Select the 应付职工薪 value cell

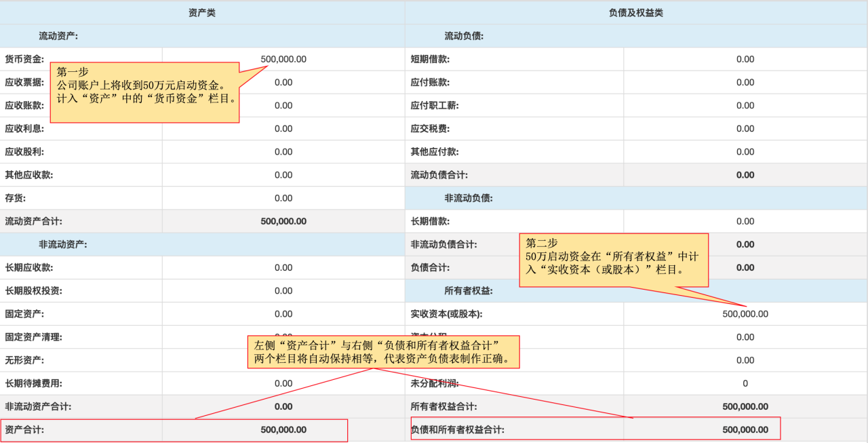click(745, 105)
